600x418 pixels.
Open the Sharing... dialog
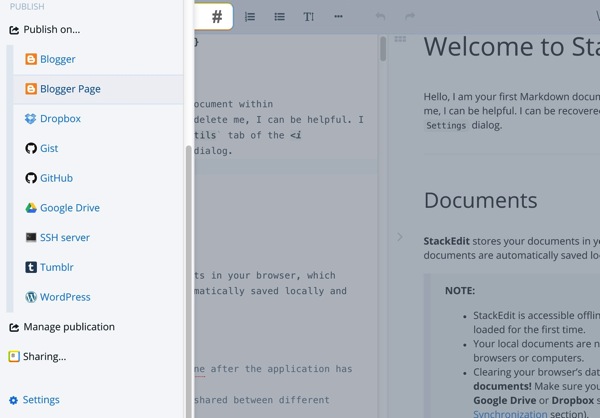click(x=44, y=356)
